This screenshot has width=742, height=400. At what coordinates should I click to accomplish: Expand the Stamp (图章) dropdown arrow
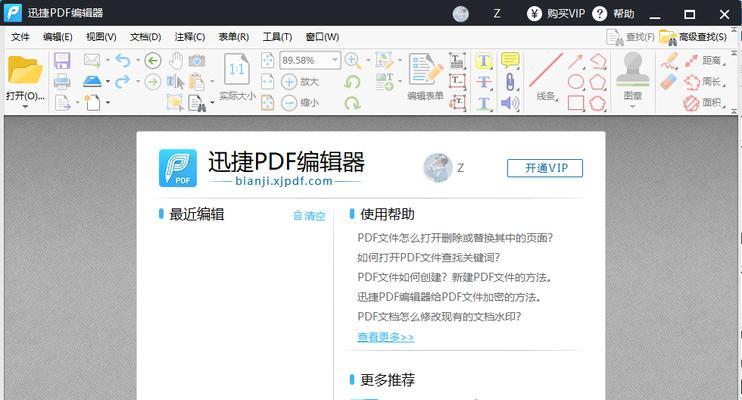632,107
